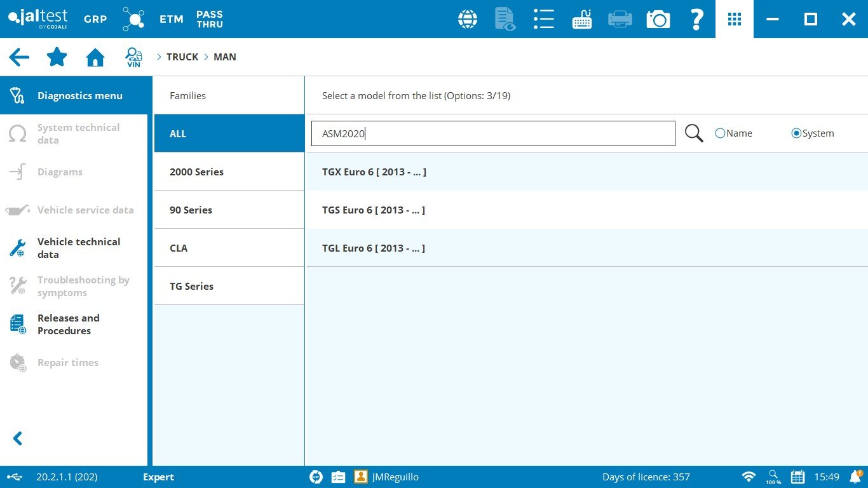The height and width of the screenshot is (488, 868).
Task: Click the question mark help icon
Action: [696, 19]
